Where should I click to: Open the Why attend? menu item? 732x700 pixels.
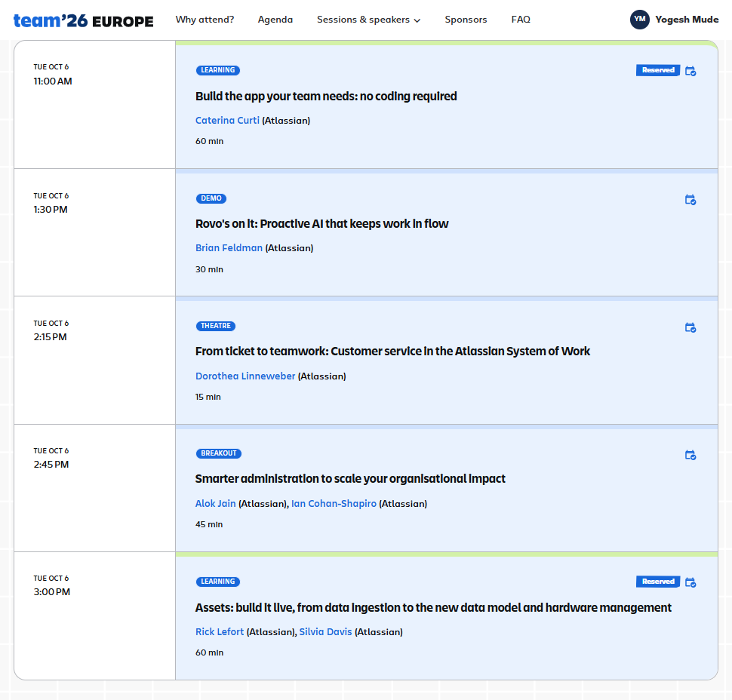click(x=205, y=20)
